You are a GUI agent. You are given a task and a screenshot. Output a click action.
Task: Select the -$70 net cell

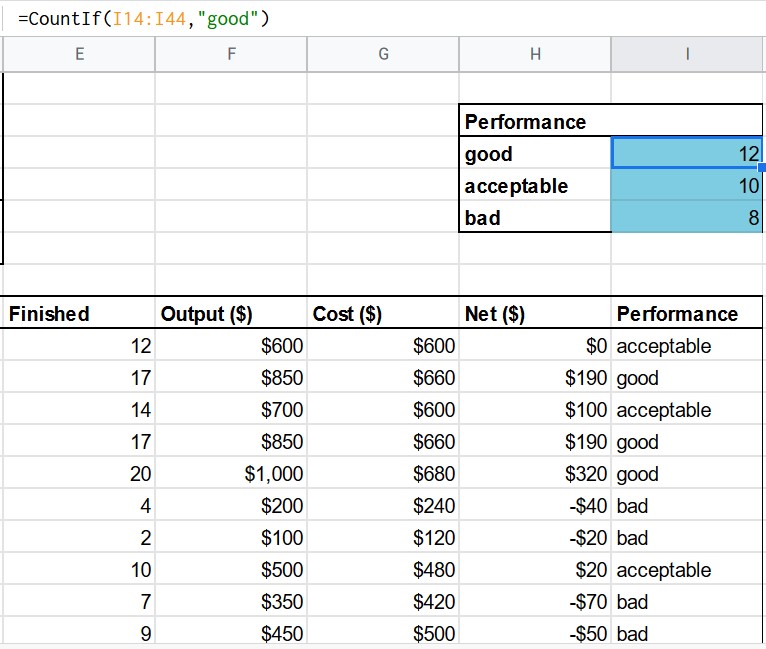(x=535, y=602)
